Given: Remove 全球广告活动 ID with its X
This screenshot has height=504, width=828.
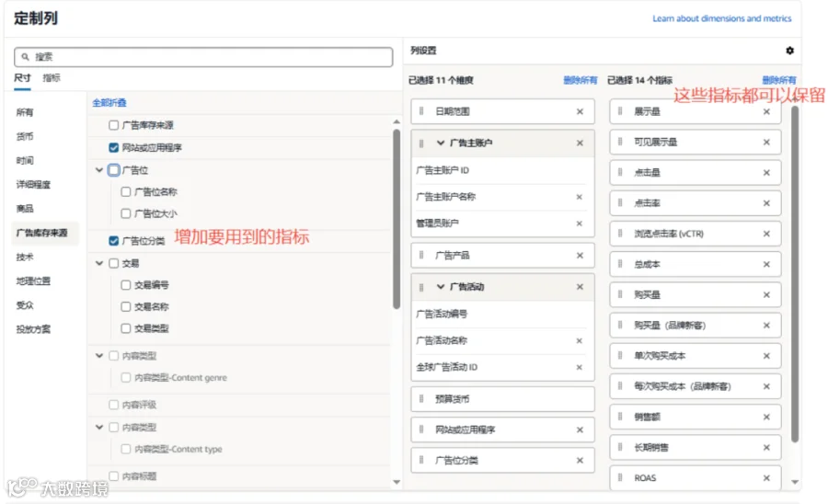Looking at the screenshot, I should (x=580, y=367).
